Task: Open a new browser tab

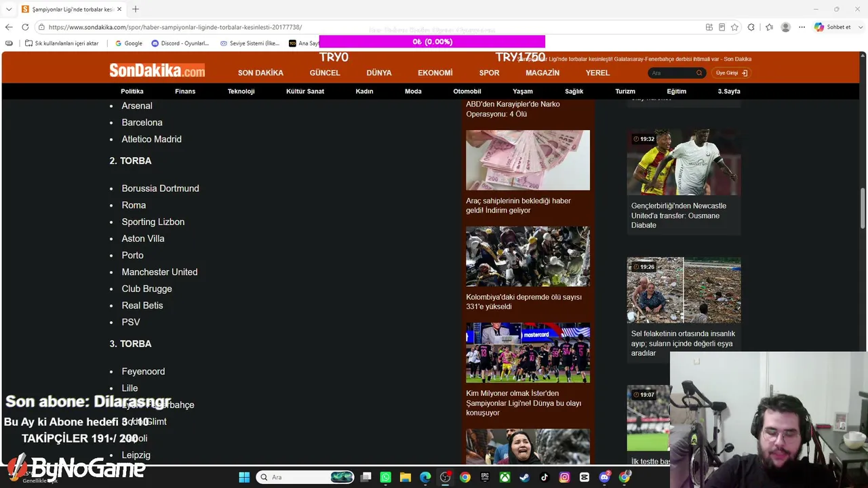Action: [136, 9]
